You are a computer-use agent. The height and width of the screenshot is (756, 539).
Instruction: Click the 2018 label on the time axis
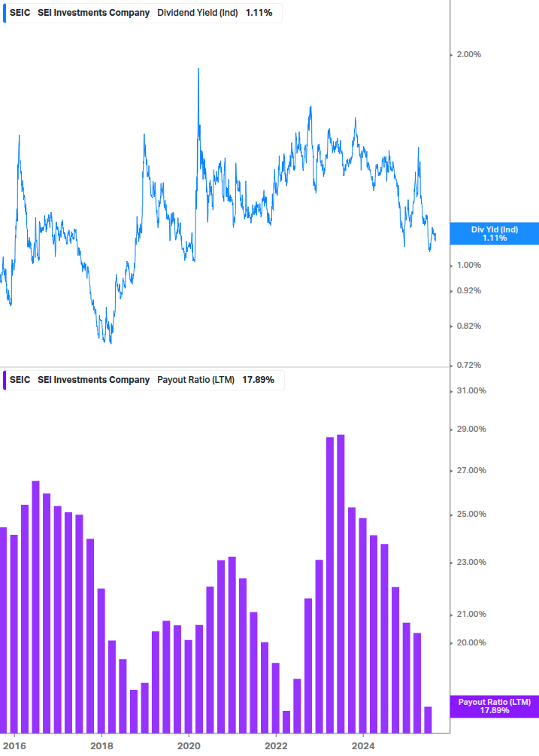pos(101,746)
